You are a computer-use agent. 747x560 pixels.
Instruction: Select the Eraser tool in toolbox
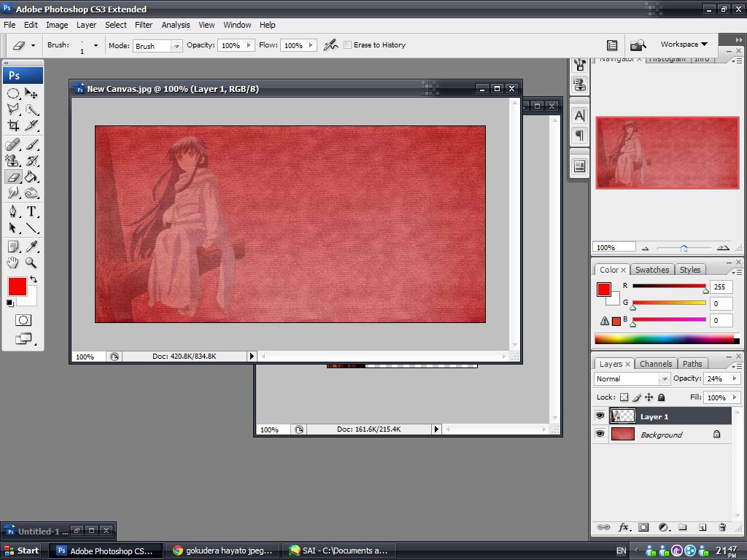click(13, 177)
